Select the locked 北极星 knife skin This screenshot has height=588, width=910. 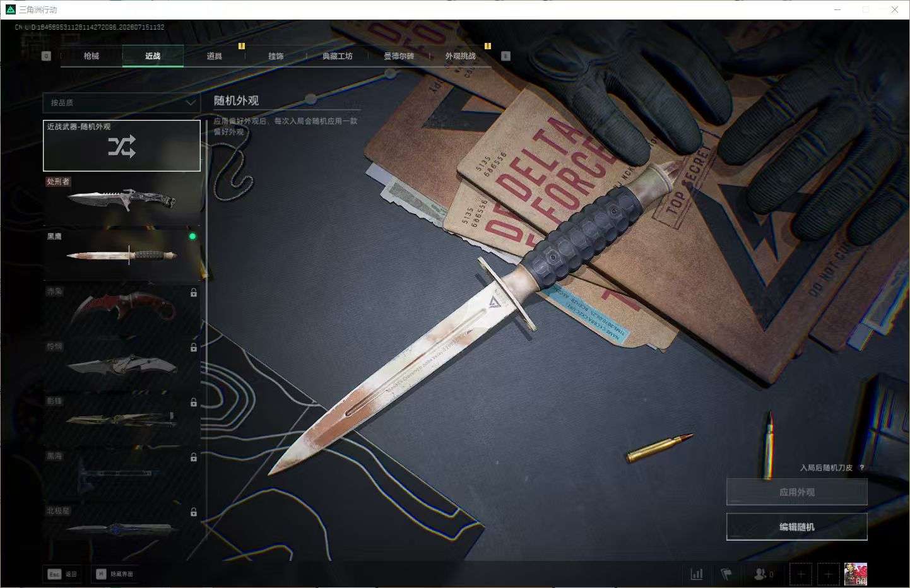tap(122, 530)
